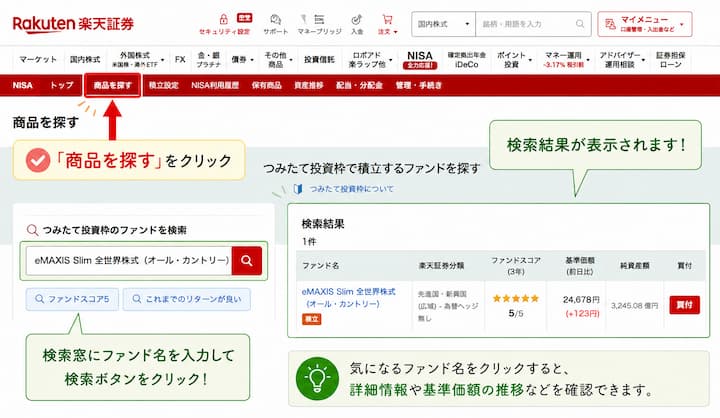Switch to the 管理・手続き tab
720x418 pixels.
[419, 85]
